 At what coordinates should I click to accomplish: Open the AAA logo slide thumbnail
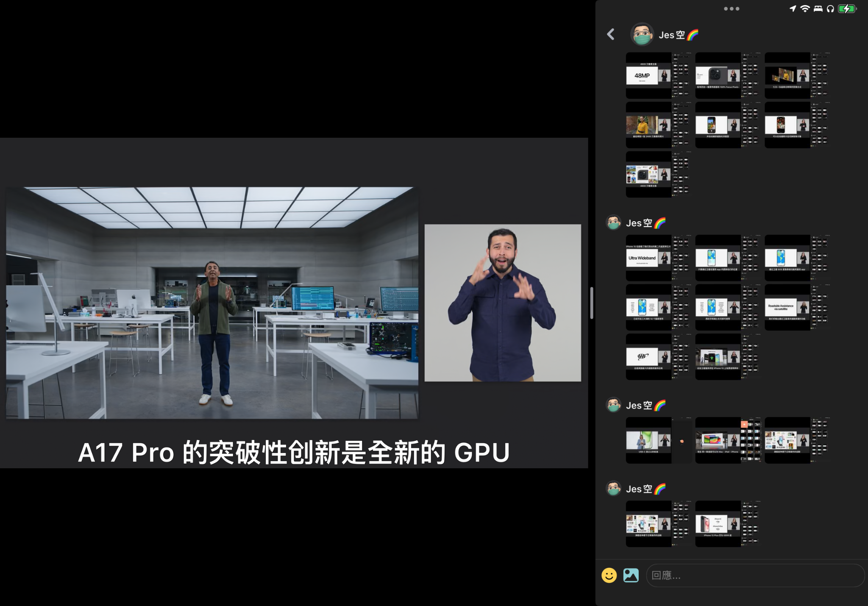pyautogui.click(x=658, y=356)
